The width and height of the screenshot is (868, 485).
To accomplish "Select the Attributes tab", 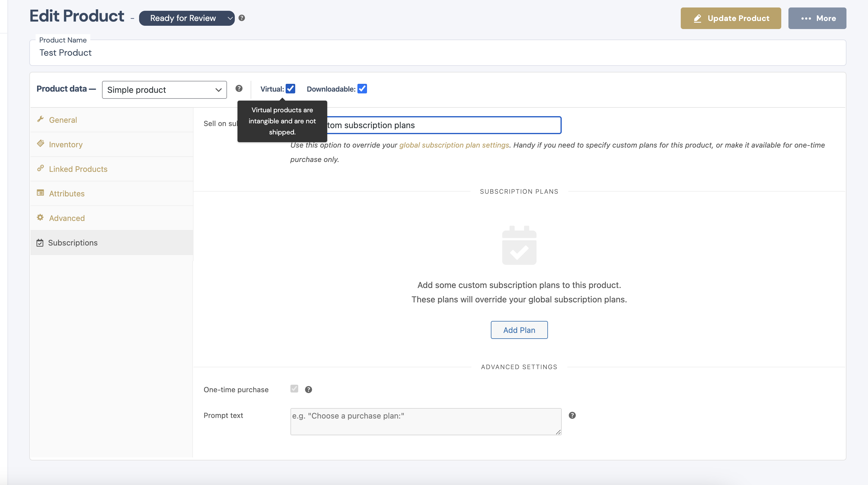I will click(112, 194).
